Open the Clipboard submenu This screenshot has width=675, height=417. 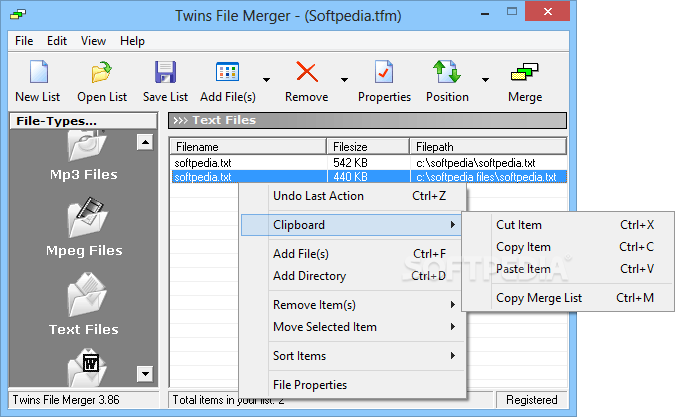351,225
